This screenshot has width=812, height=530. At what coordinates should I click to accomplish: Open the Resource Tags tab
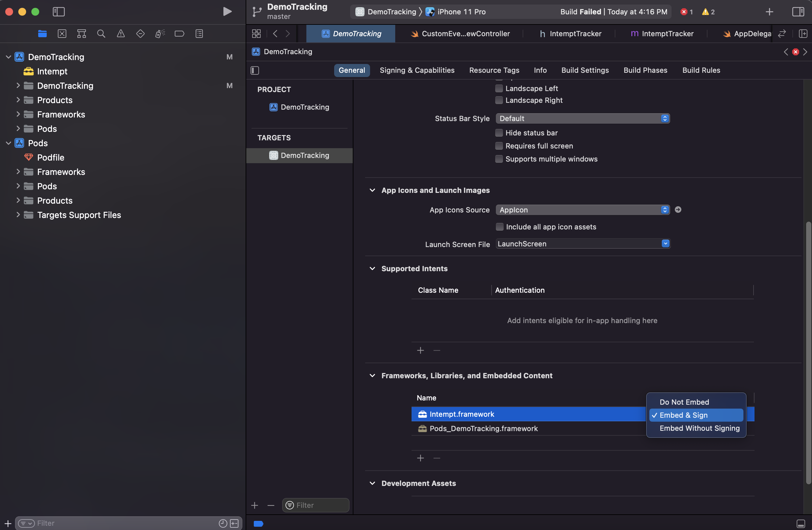click(x=494, y=70)
